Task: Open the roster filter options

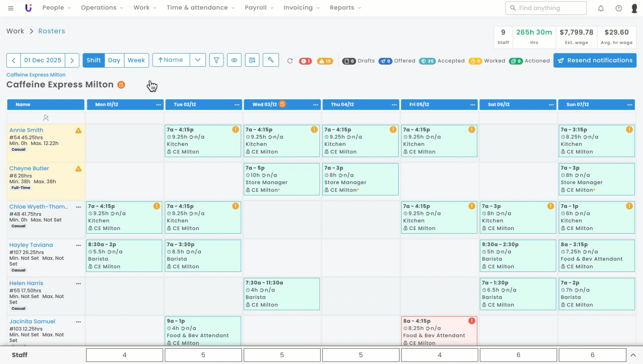Action: [x=216, y=60]
